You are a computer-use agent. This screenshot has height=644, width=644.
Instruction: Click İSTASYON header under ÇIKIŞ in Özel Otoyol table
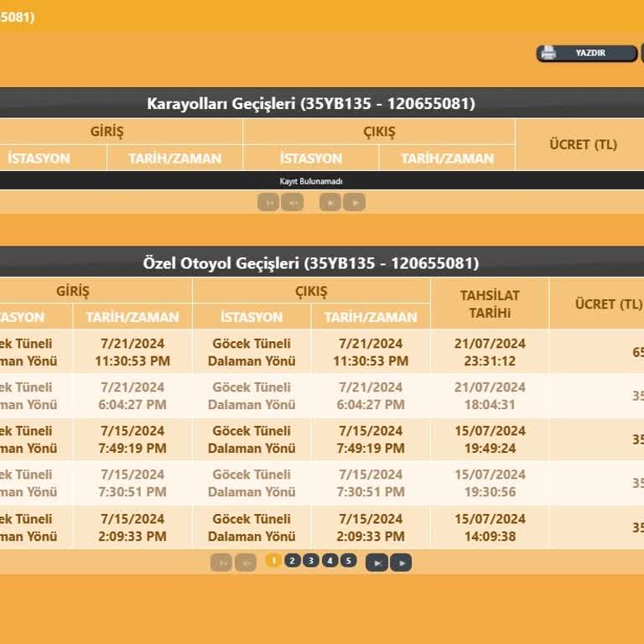252,317
